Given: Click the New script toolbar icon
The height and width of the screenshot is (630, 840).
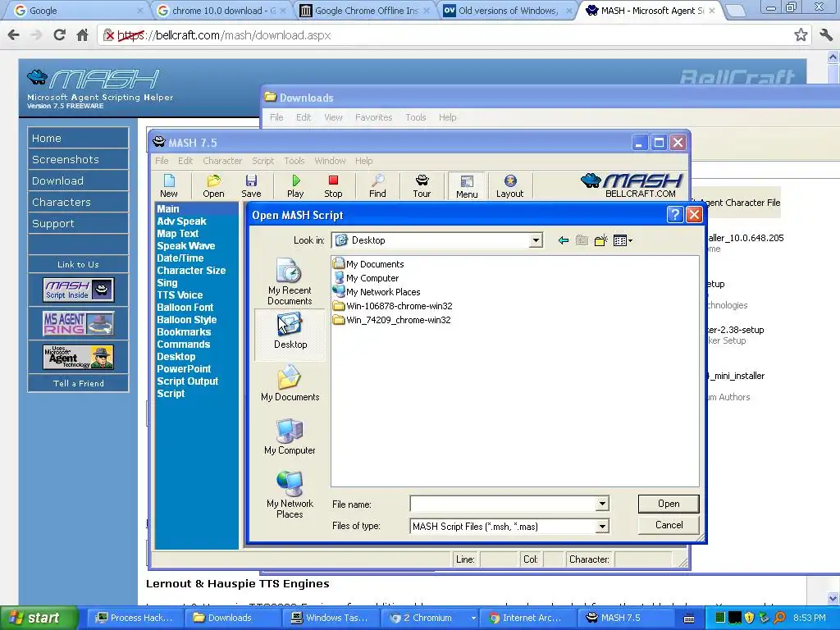Looking at the screenshot, I should coord(169,185).
